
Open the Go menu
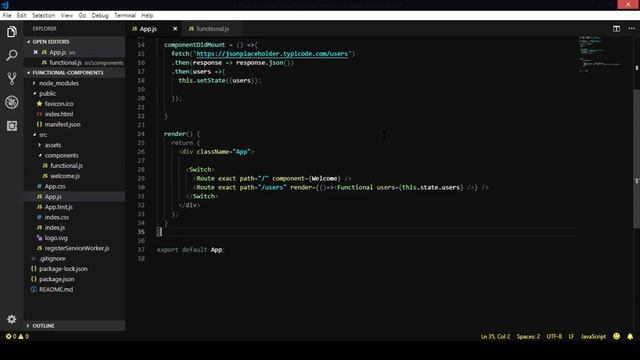pyautogui.click(x=82, y=16)
